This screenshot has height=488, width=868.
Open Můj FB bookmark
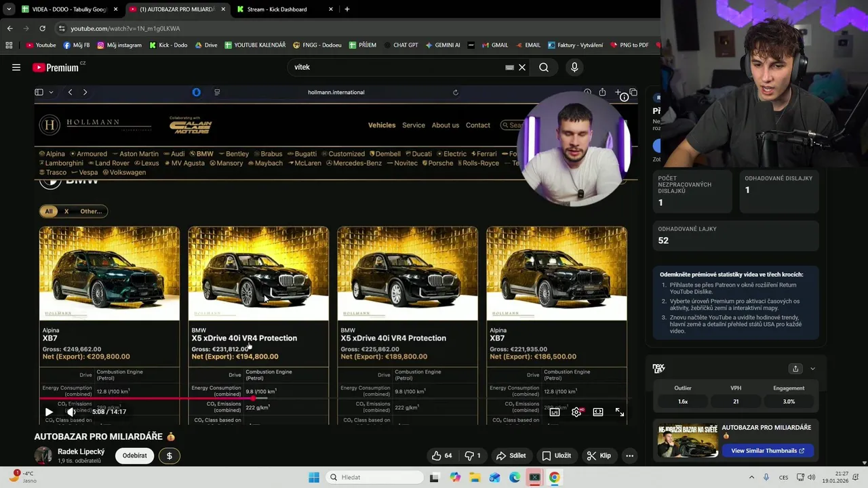coord(76,45)
